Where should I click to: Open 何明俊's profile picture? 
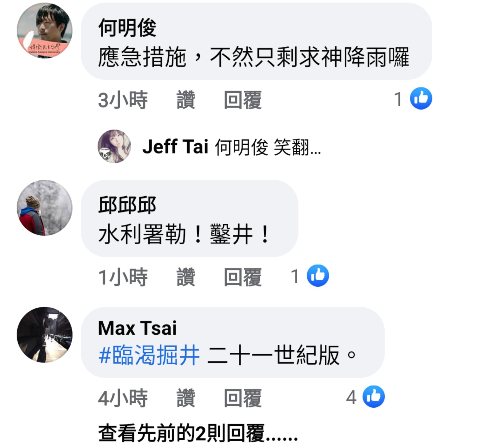tap(45, 30)
